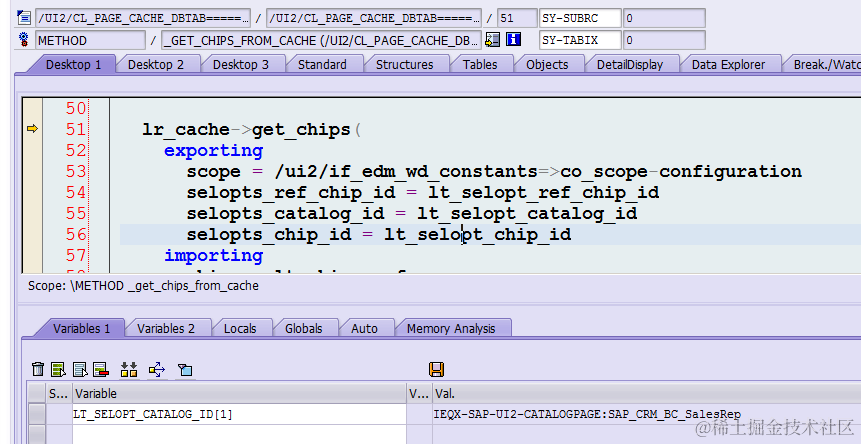Click the SY-TABIX field label

click(580, 40)
